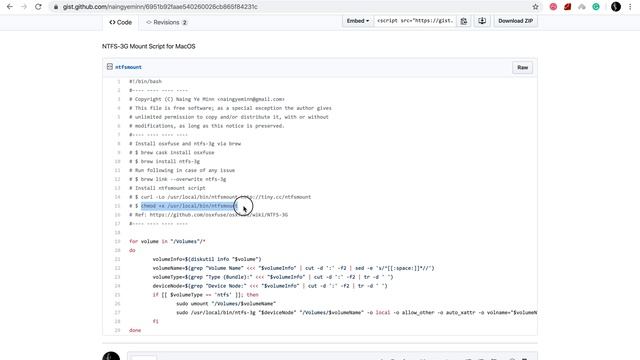Click the 'if [[ $volumeType == ntfs ]]; then' line

coord(205,295)
